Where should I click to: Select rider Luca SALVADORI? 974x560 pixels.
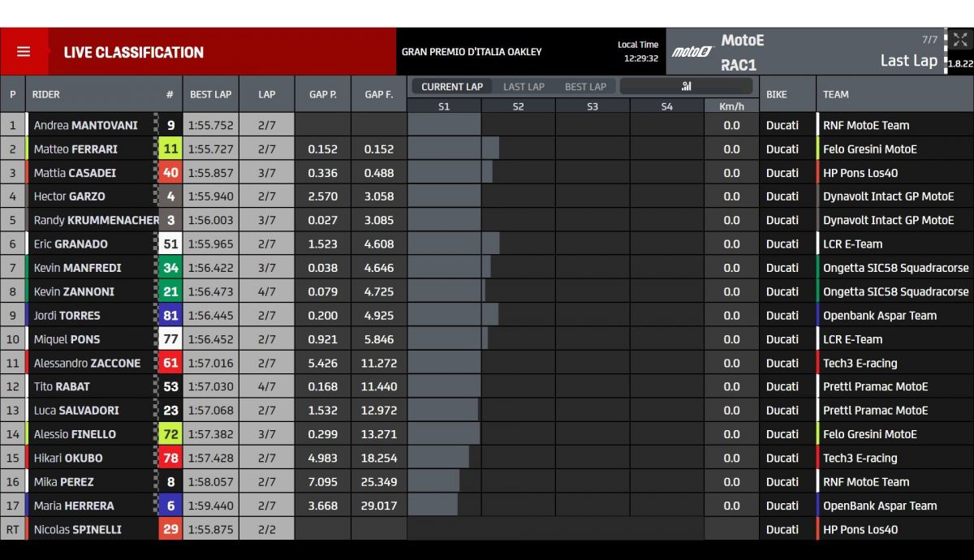pos(76,410)
